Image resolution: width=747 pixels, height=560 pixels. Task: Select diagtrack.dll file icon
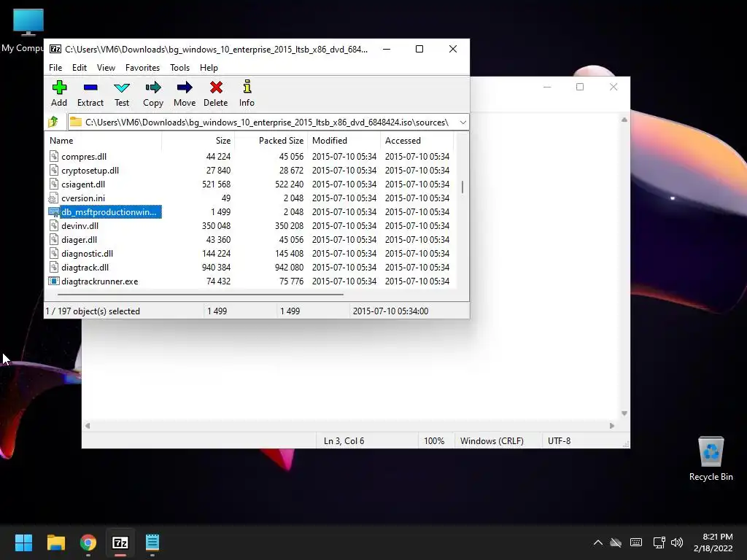tap(54, 267)
